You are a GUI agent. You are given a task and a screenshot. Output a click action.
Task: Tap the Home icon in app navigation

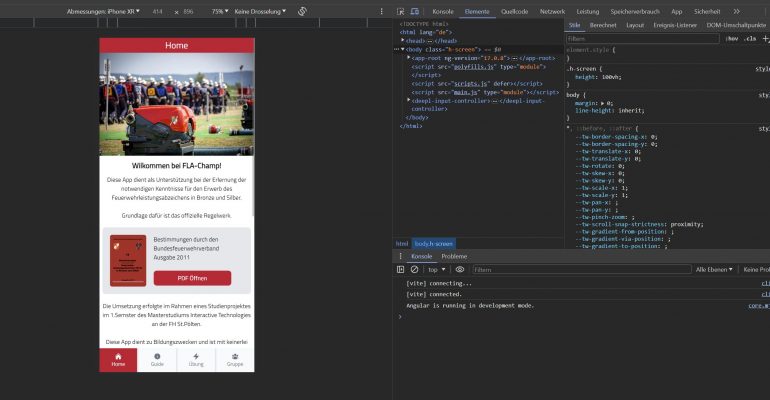[118, 356]
